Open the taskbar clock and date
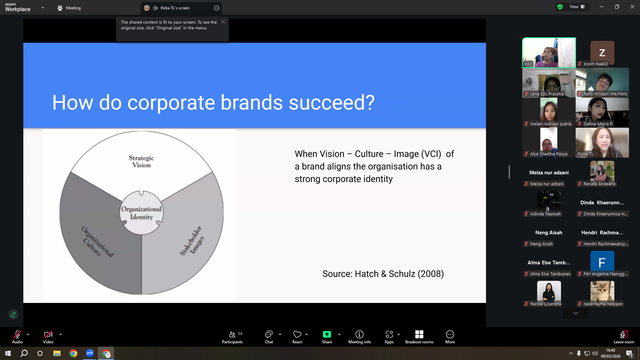 pos(611,353)
